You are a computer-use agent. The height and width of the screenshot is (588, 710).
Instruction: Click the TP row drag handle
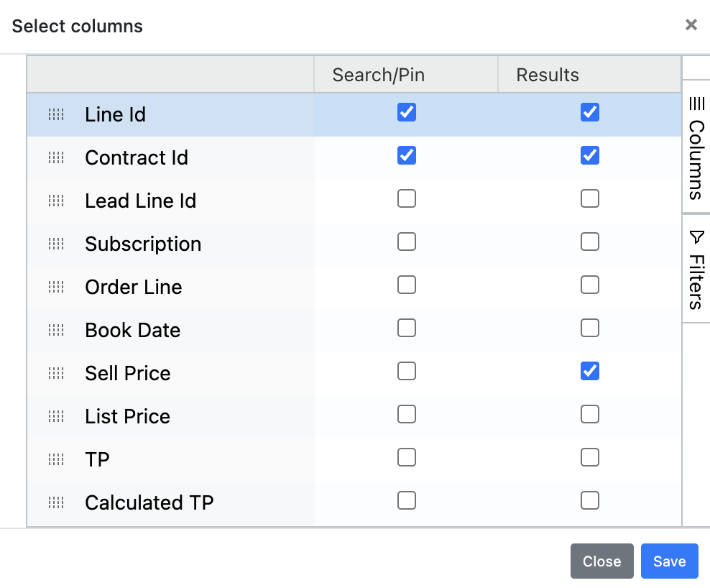click(x=56, y=459)
